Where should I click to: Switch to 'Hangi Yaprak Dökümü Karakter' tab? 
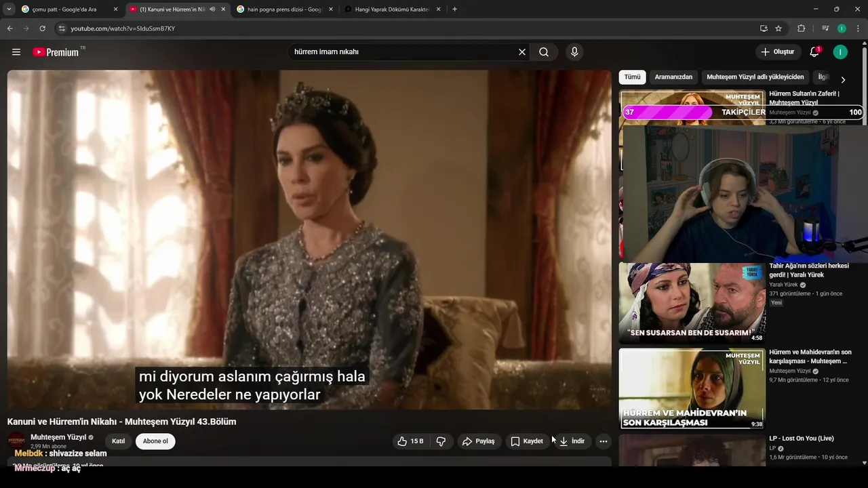pos(392,9)
